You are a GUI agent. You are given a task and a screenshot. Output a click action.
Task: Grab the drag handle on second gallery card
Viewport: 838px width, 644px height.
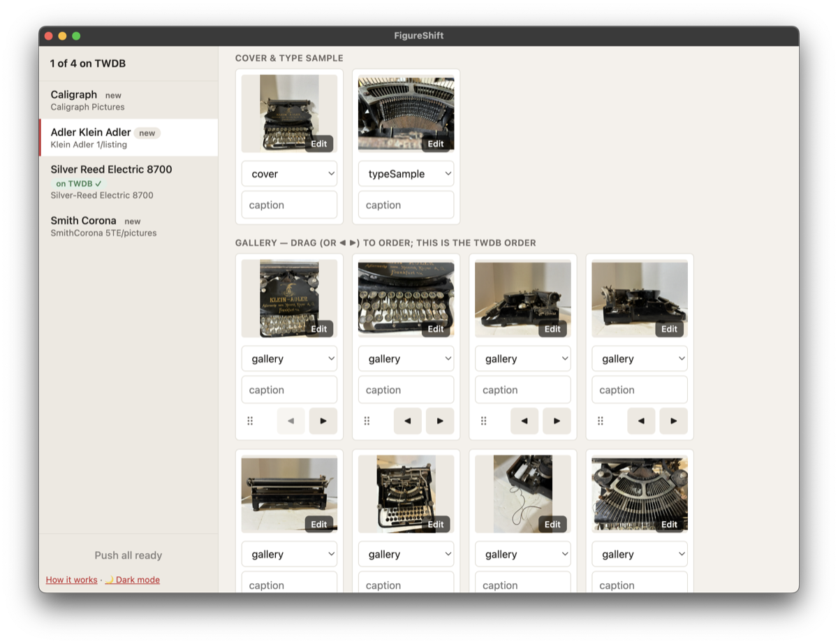pos(367,421)
